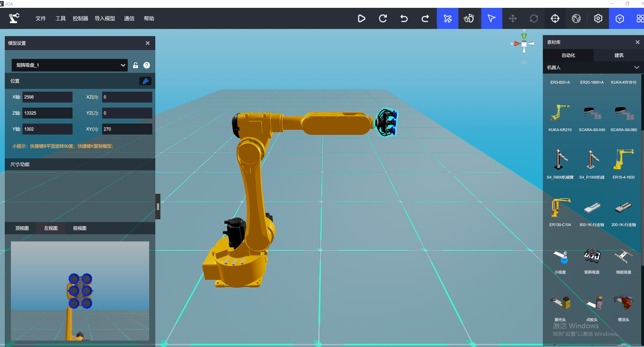Pick the 小吸盘 gripper model

click(x=560, y=261)
